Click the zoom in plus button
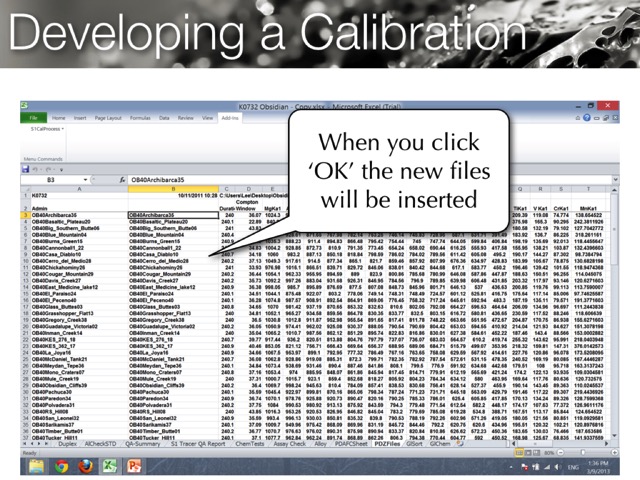 coord(614,453)
